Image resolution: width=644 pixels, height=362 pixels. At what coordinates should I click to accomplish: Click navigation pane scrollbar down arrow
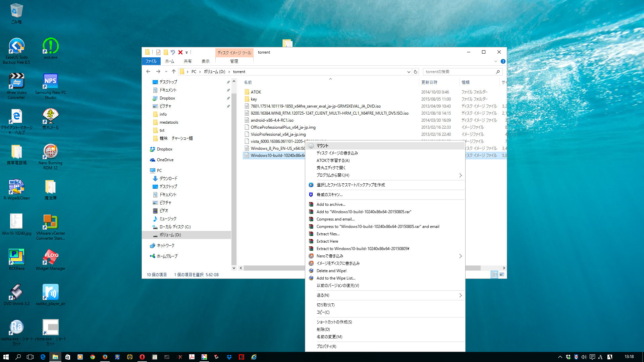234,268
